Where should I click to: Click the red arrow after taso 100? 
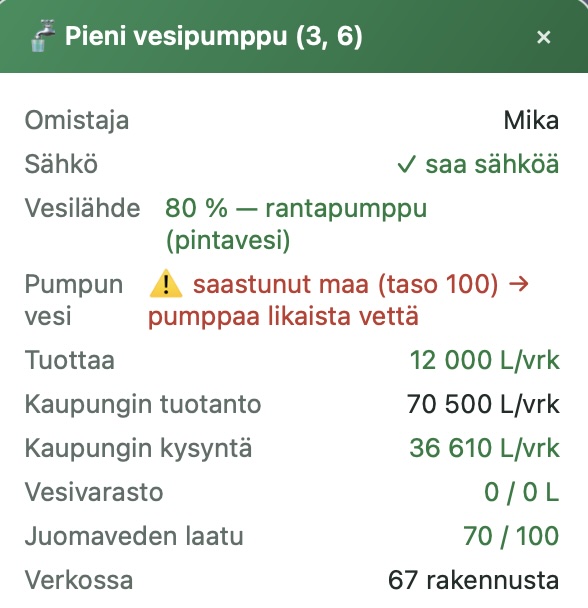click(519, 284)
